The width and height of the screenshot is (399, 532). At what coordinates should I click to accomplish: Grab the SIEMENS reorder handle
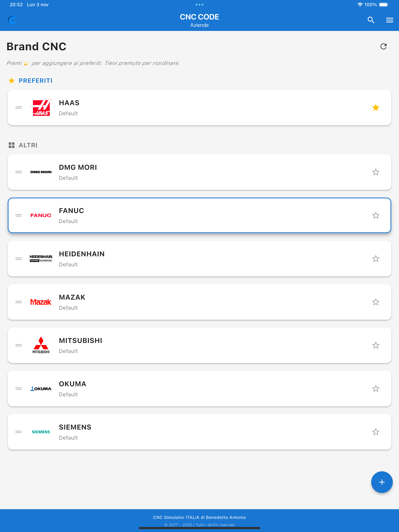click(x=19, y=432)
